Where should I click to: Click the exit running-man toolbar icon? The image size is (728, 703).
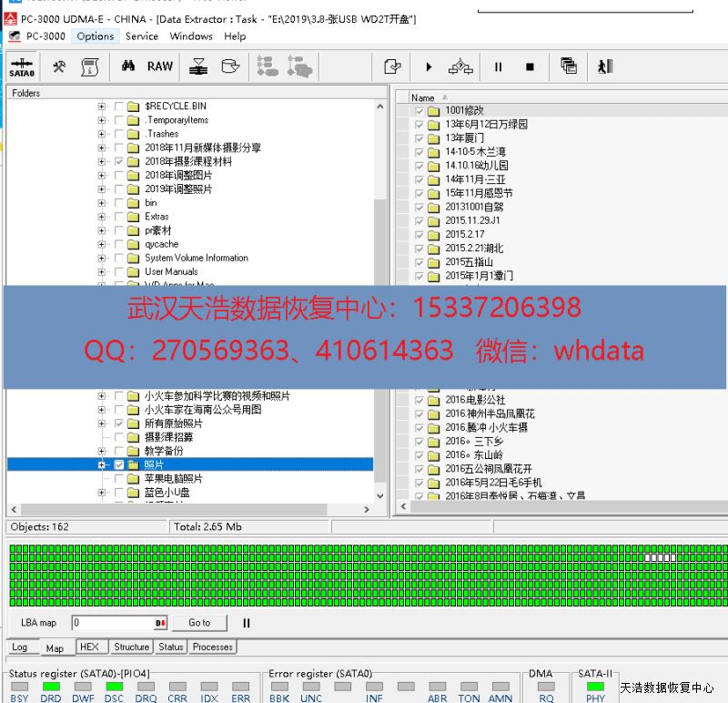click(604, 66)
